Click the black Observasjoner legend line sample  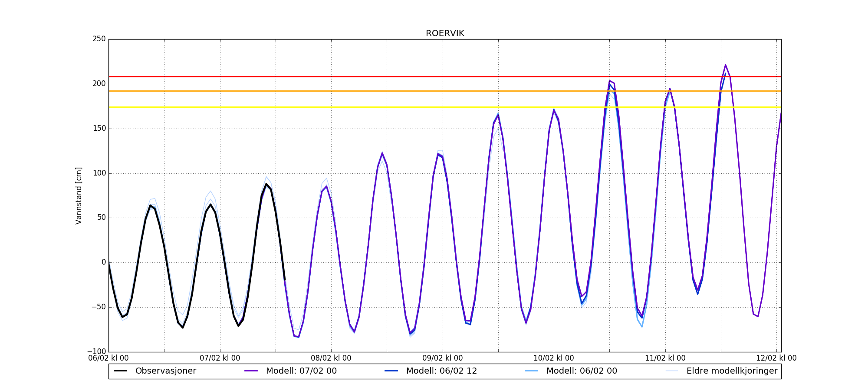121,371
